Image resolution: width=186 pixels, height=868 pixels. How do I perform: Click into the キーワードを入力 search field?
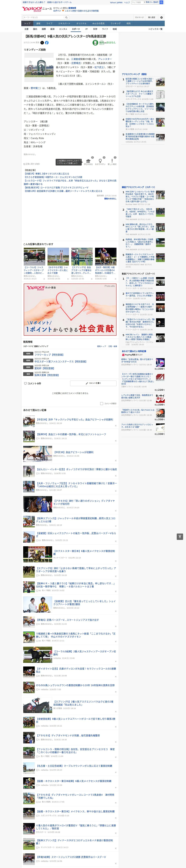(44, 18)
